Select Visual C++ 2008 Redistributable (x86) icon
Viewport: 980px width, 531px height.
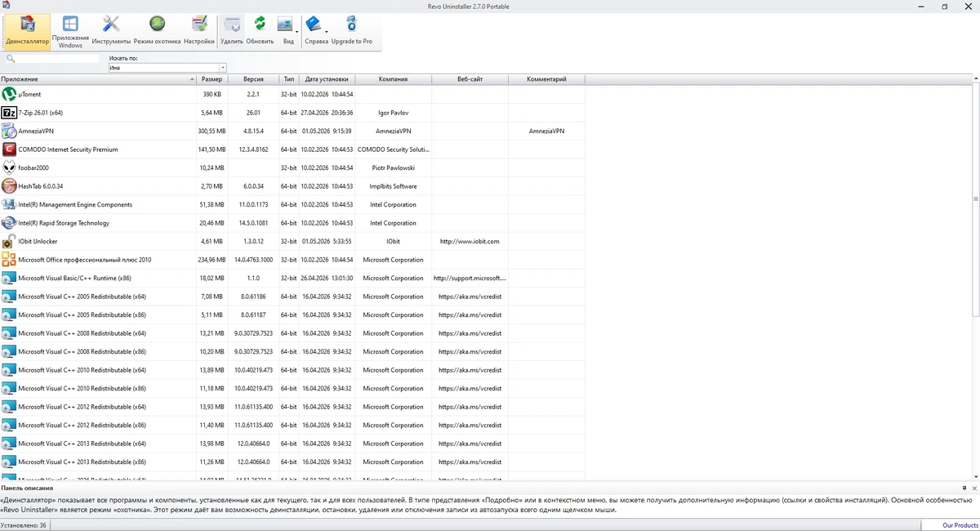[x=9, y=351]
